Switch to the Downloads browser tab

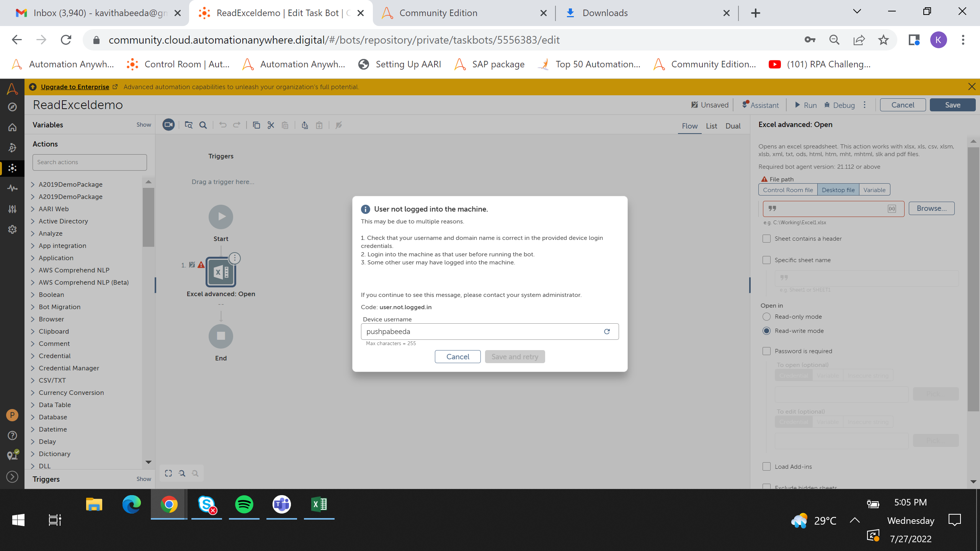(647, 13)
